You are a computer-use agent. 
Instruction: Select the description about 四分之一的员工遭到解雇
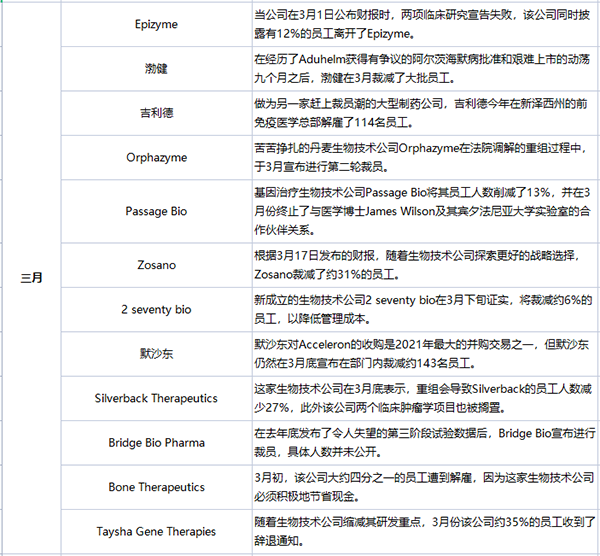pos(426,487)
